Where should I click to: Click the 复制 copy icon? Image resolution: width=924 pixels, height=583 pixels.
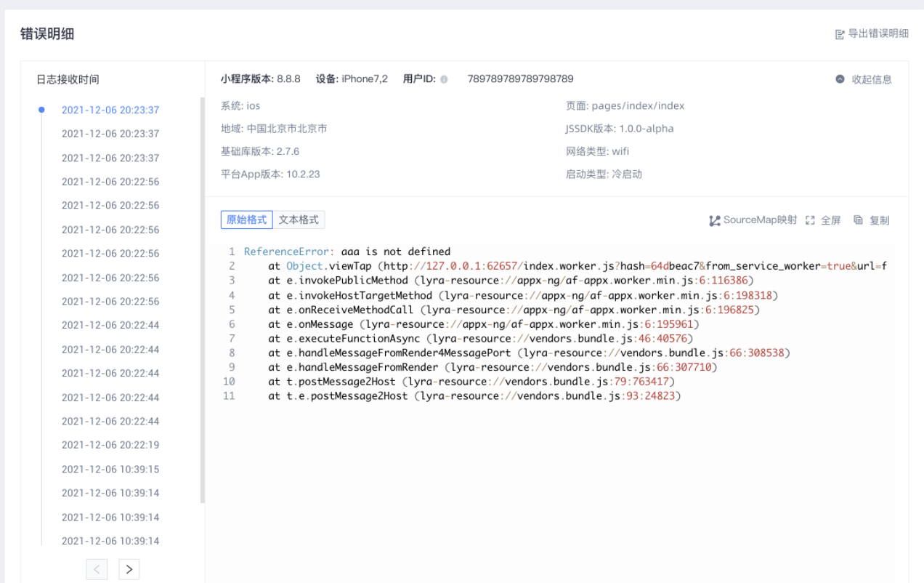tap(858, 220)
